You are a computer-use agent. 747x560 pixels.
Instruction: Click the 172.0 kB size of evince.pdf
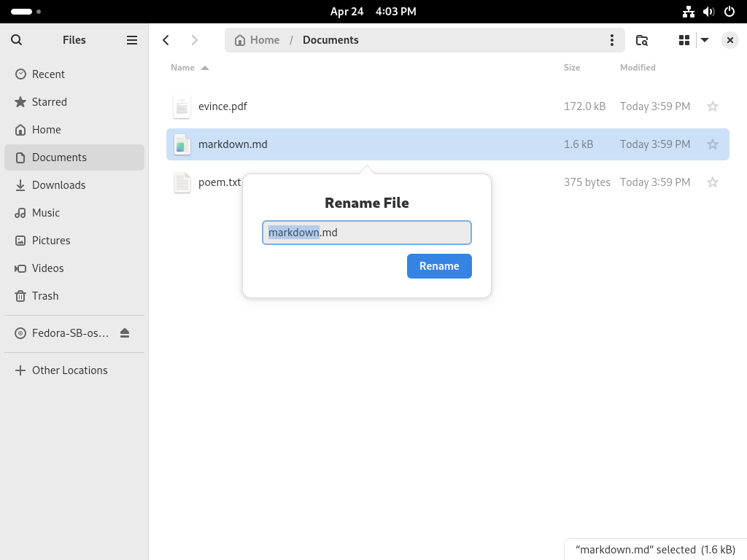(x=584, y=106)
